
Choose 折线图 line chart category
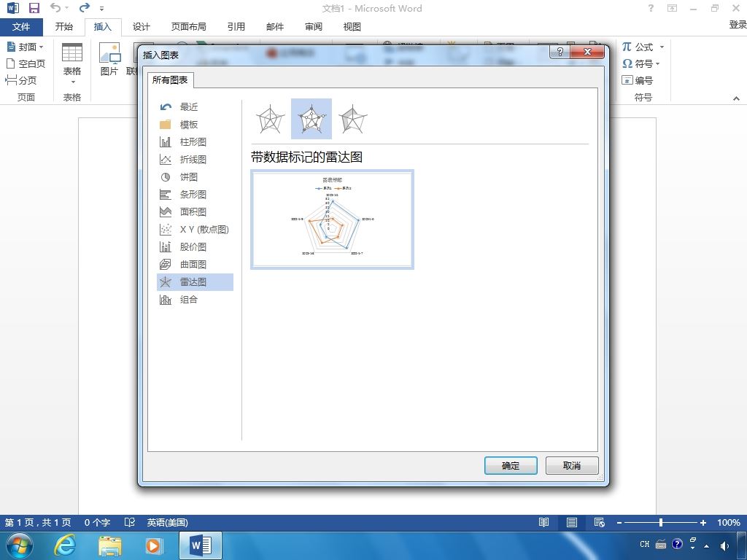click(x=196, y=160)
